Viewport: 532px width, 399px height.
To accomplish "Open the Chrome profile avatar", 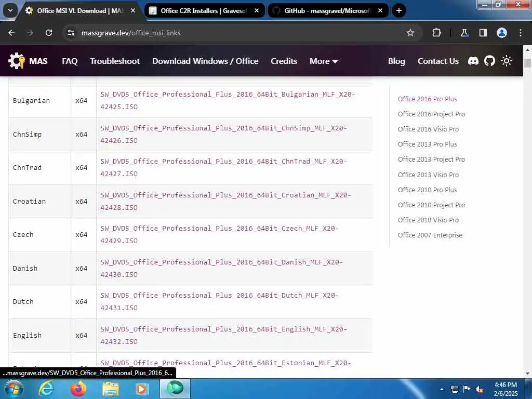I will [x=502, y=33].
